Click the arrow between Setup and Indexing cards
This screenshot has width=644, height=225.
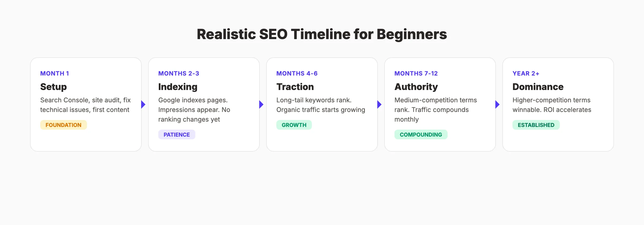[x=143, y=104]
